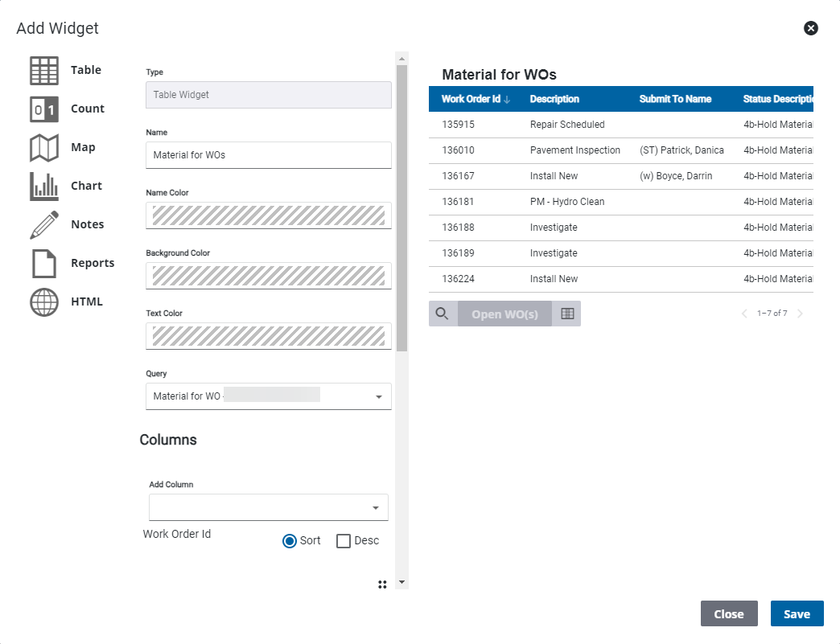840x644 pixels.
Task: Click the scrollbar down arrow
Action: tap(401, 582)
